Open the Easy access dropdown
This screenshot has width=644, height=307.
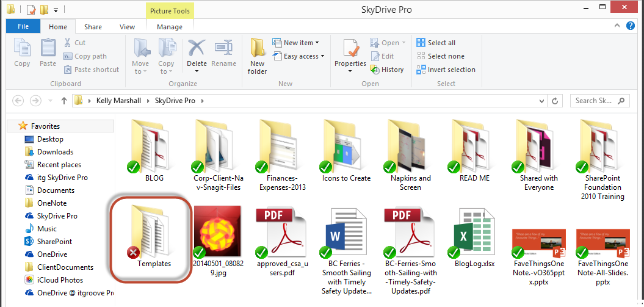(x=298, y=56)
